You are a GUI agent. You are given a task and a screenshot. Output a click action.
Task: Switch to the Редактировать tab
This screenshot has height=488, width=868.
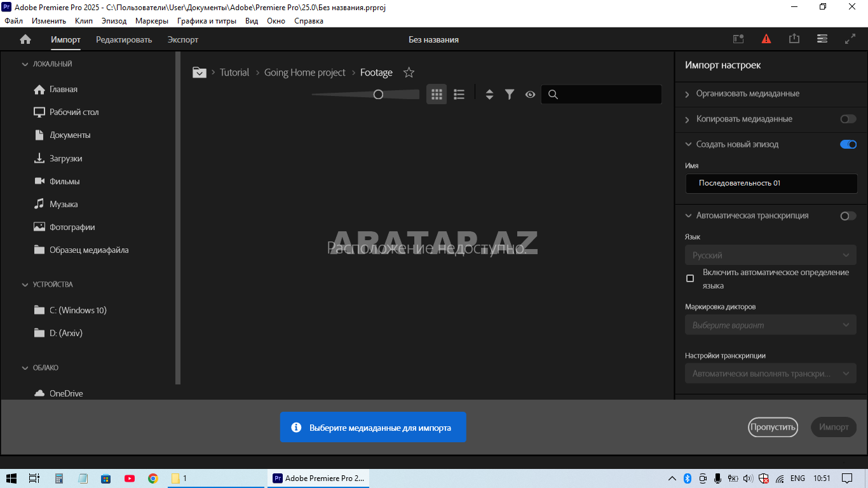[124, 39]
